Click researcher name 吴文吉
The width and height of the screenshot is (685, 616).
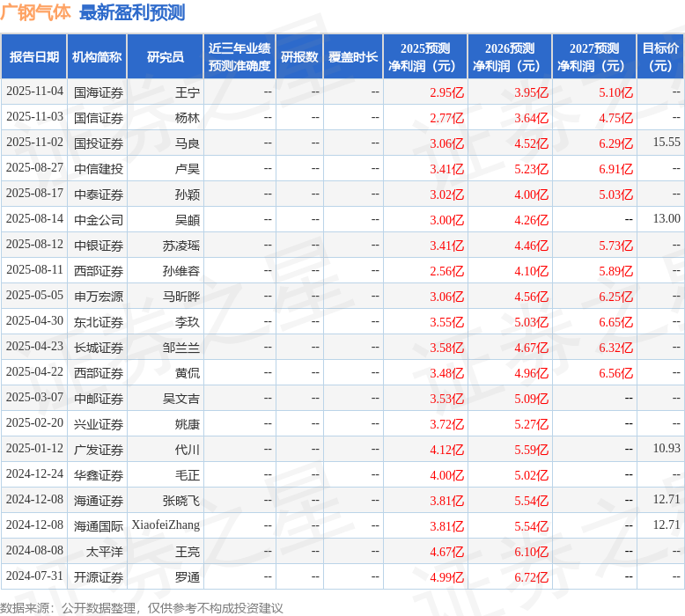(x=181, y=399)
